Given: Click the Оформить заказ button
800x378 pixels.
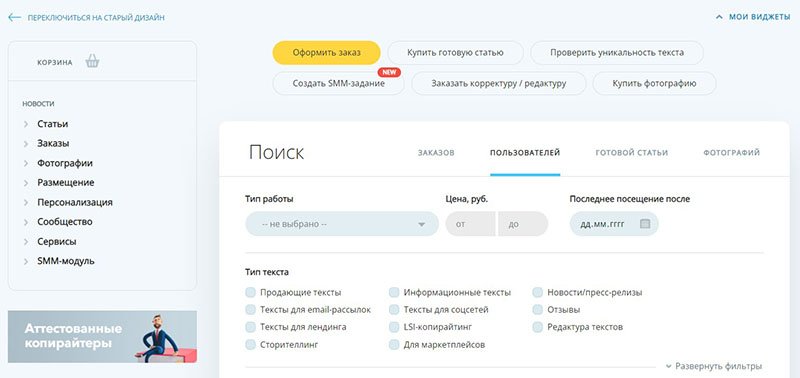Looking at the screenshot, I should 327,53.
